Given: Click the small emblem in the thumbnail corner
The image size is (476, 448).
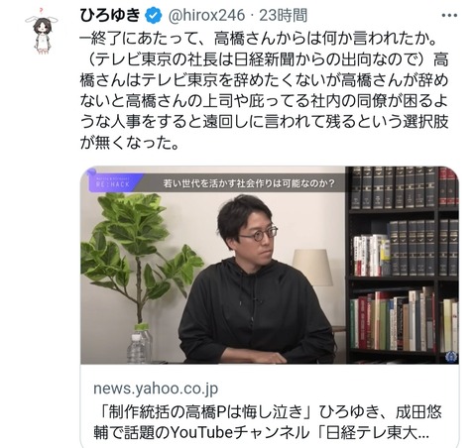Looking at the screenshot, I should pyautogui.click(x=450, y=357).
